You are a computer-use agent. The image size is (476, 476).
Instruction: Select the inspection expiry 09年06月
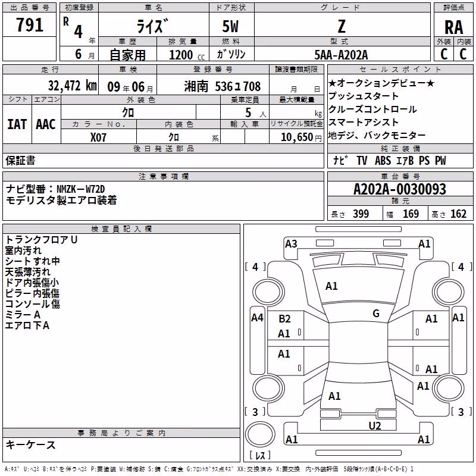[x=130, y=87]
